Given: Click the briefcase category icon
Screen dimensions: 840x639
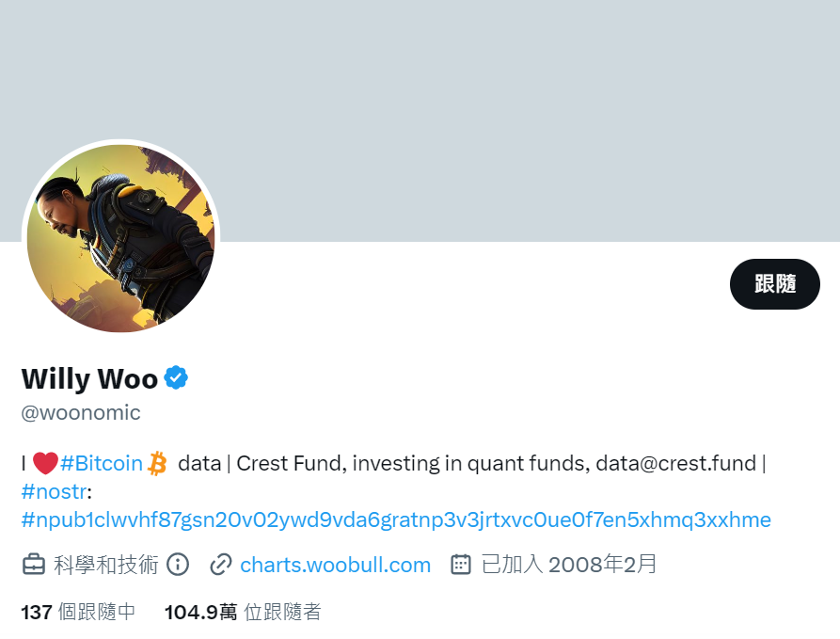Looking at the screenshot, I should pyautogui.click(x=34, y=565).
